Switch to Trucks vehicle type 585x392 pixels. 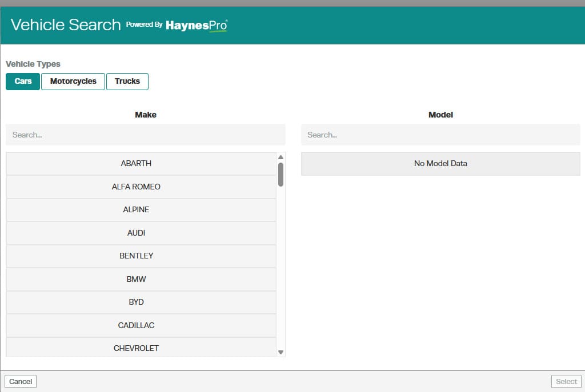click(x=127, y=81)
